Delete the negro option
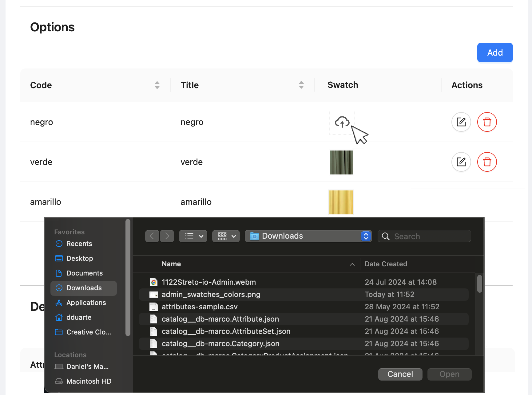 [x=487, y=122]
